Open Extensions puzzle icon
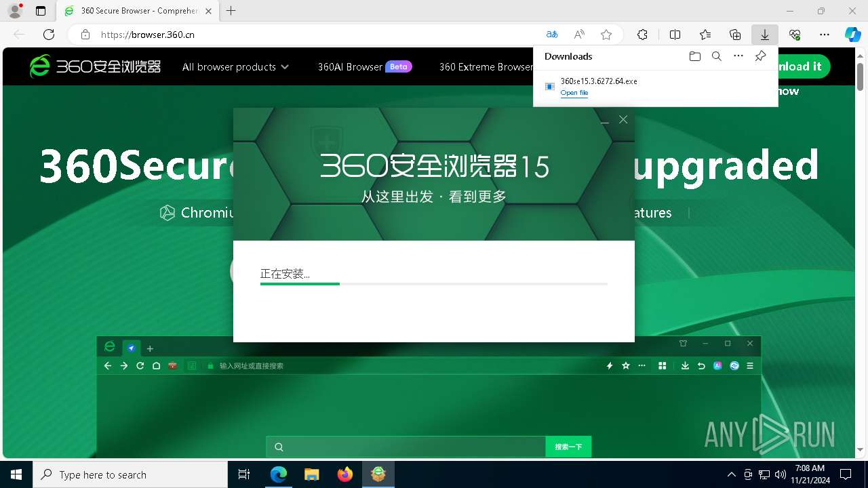 (x=643, y=35)
